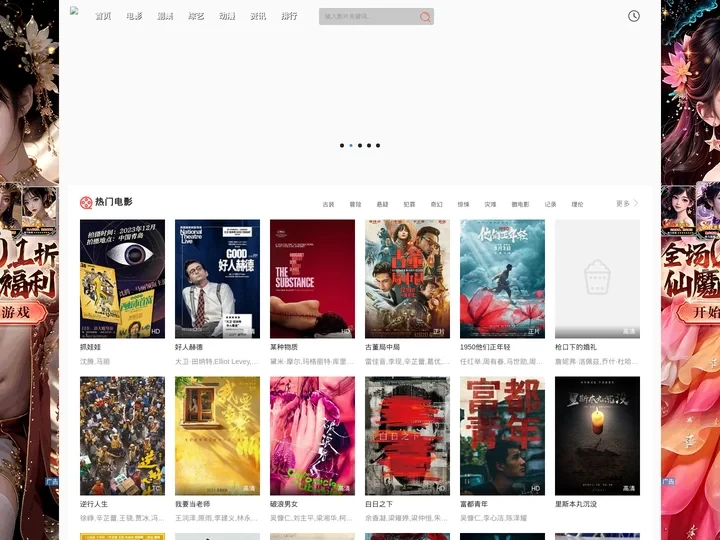The image size is (720, 540).
Task: Click the 富都青年 title text
Action: point(474,504)
